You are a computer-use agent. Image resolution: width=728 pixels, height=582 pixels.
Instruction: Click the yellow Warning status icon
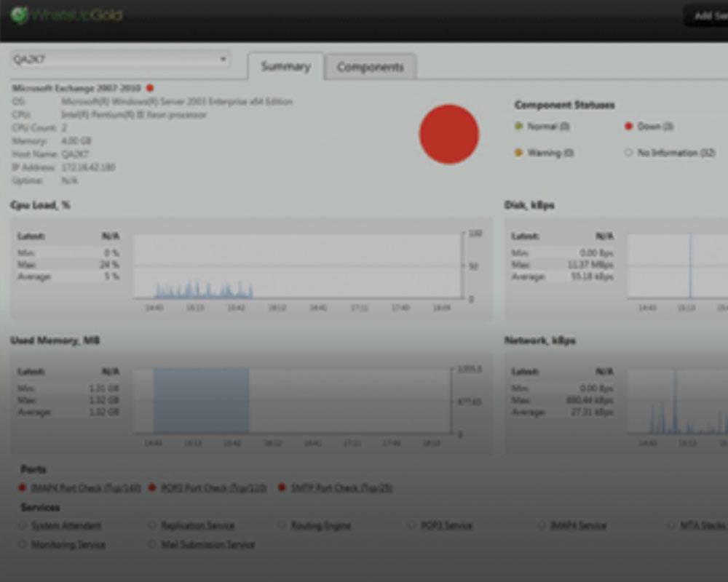coord(517,153)
